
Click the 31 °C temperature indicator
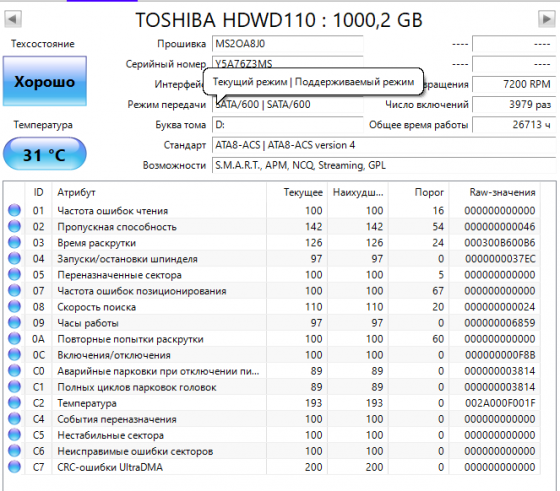click(x=45, y=154)
